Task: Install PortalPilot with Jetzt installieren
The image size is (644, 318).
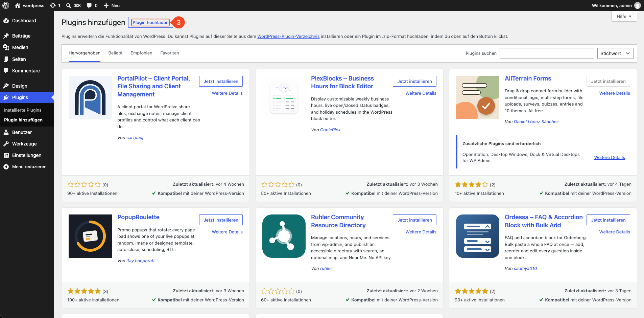Action: point(221,81)
